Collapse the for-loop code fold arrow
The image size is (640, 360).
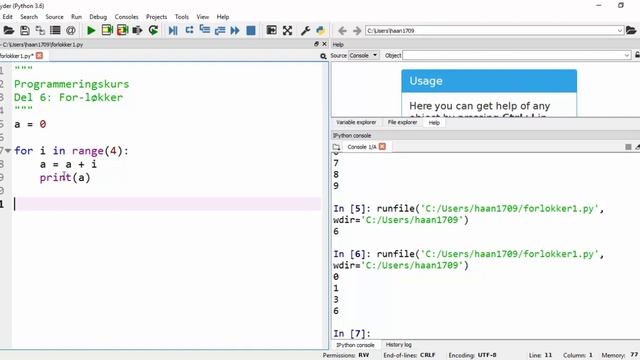point(8,151)
